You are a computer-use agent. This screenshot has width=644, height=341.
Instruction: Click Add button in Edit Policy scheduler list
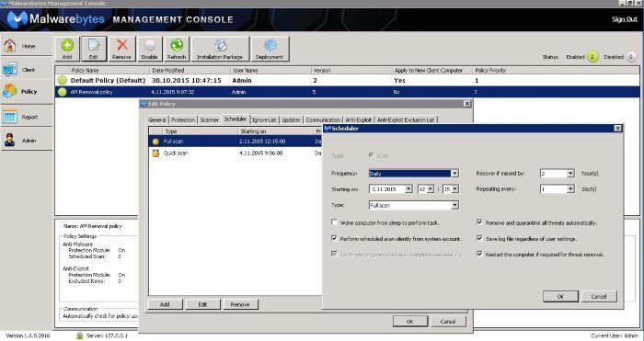click(x=165, y=304)
